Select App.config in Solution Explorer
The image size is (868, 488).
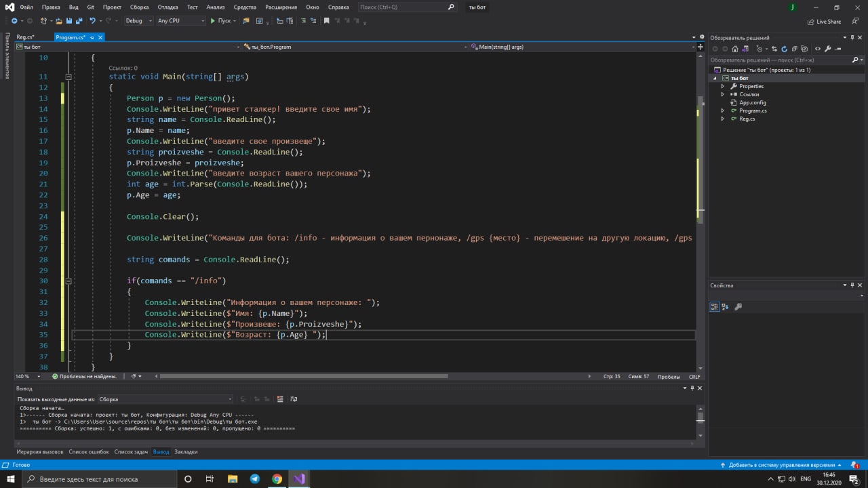(753, 102)
